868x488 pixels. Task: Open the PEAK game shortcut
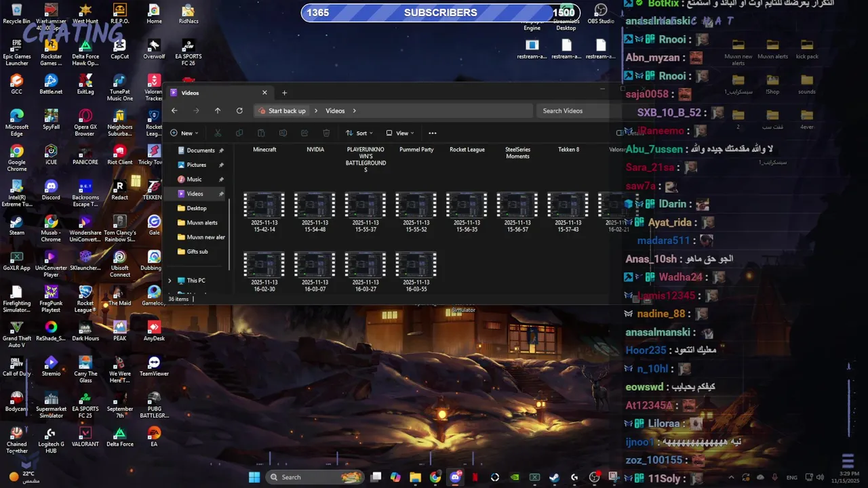(x=120, y=331)
